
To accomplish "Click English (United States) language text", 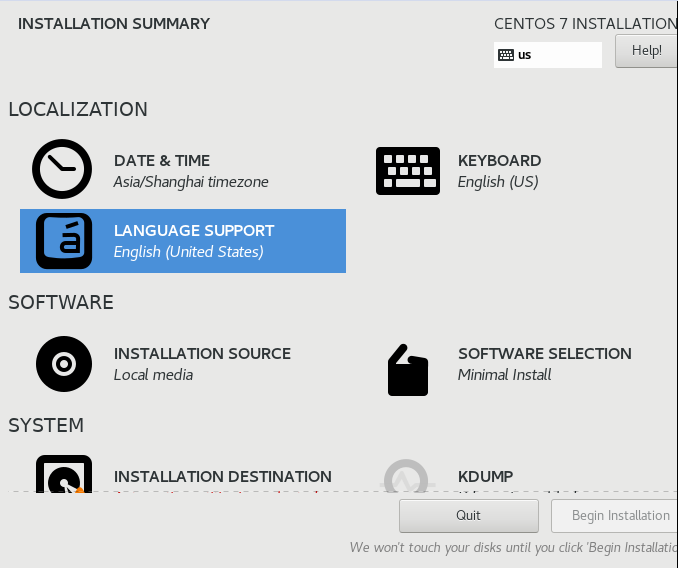I will point(189,252).
